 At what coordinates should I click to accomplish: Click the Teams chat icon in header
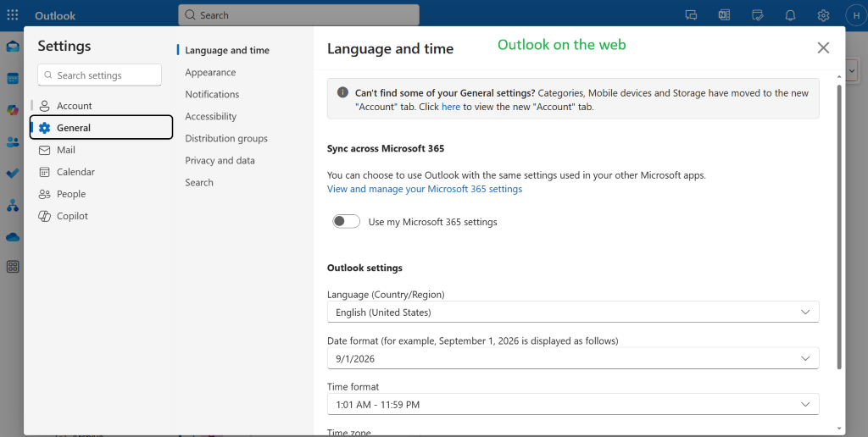[691, 15]
